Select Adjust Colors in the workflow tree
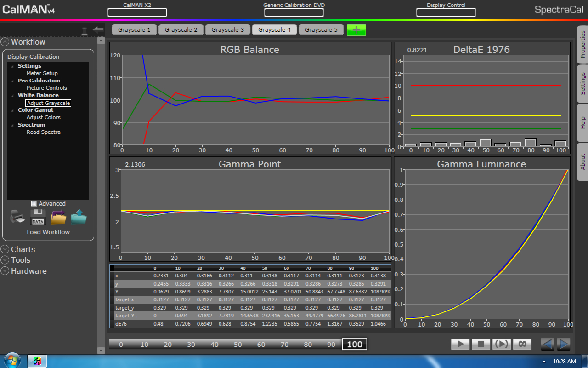Screen dimensions: 588x368 coord(44,117)
